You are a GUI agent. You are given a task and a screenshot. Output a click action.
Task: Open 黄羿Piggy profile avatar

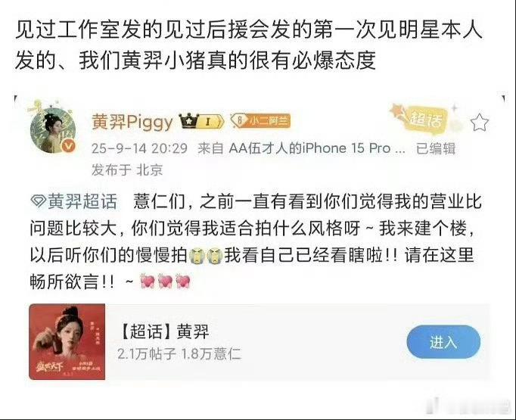[53, 130]
